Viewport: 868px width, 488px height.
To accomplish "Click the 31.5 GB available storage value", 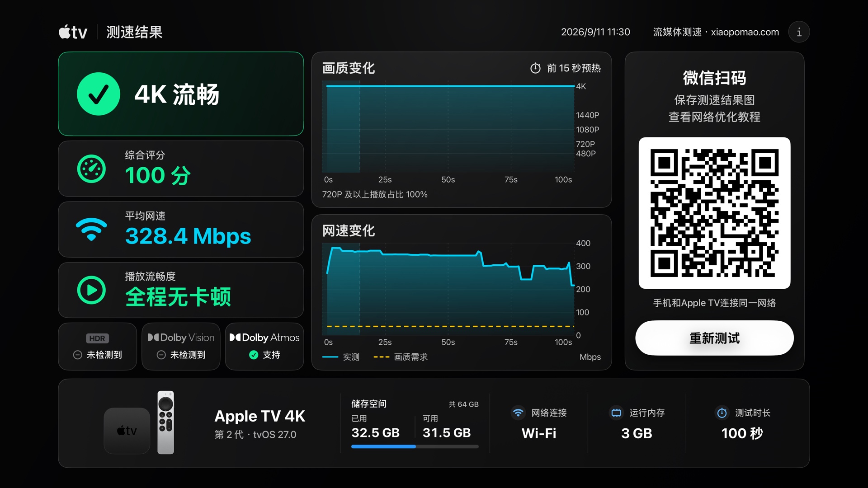I will (x=447, y=433).
